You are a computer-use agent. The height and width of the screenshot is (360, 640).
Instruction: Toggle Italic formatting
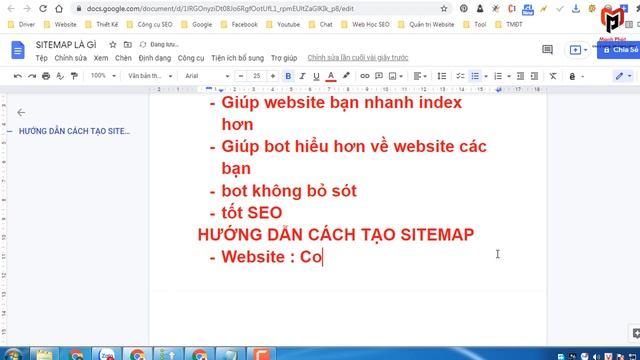click(x=302, y=76)
